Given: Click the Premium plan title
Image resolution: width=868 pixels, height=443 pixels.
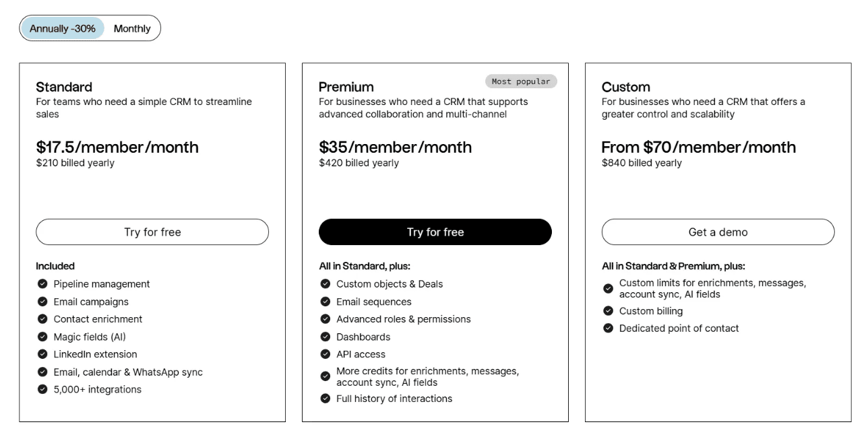Looking at the screenshot, I should (x=346, y=88).
